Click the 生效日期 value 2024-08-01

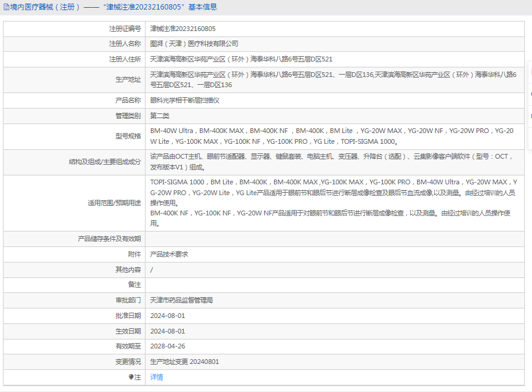coord(168,331)
